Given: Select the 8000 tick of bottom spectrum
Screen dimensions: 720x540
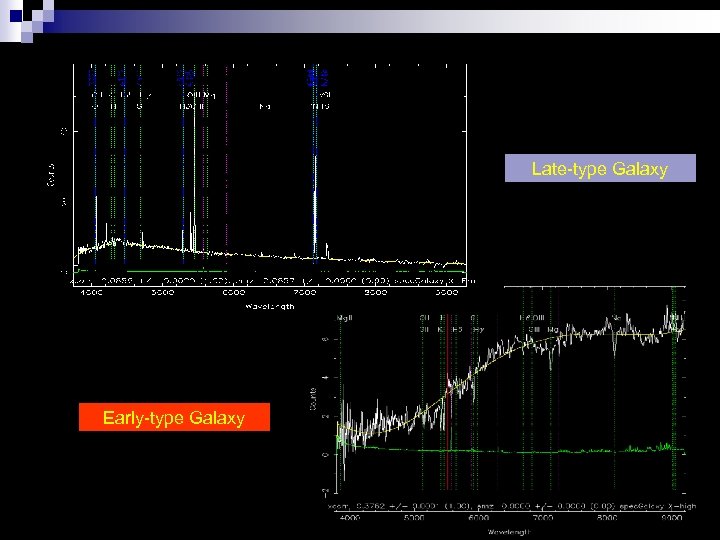Looking at the screenshot, I should (607, 518).
